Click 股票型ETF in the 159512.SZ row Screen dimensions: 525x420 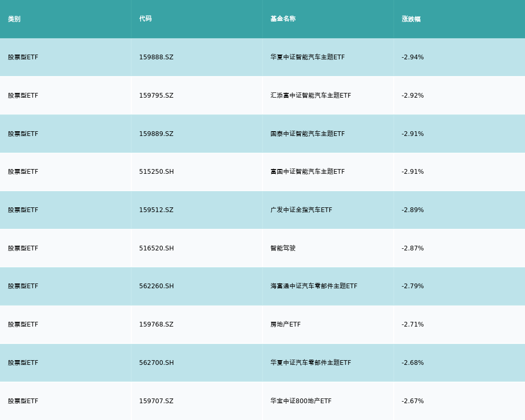[23, 210]
